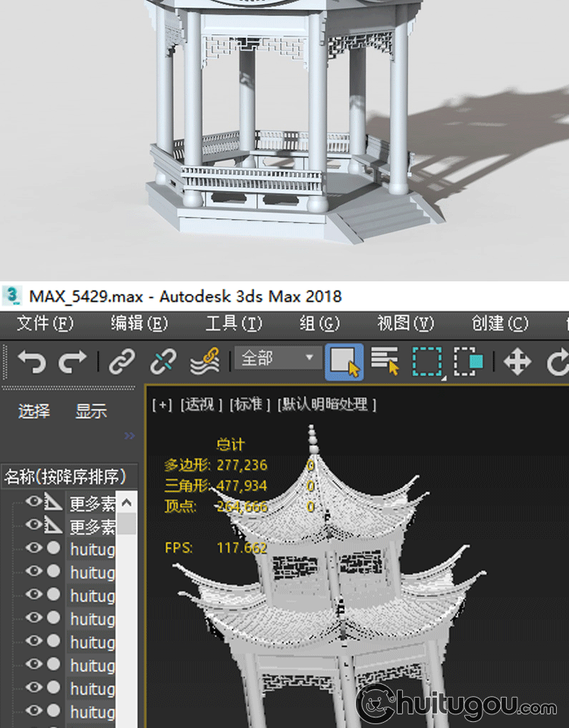This screenshot has height=728, width=569.
Task: Click the FPS: 117.662 readout
Action: (x=215, y=548)
